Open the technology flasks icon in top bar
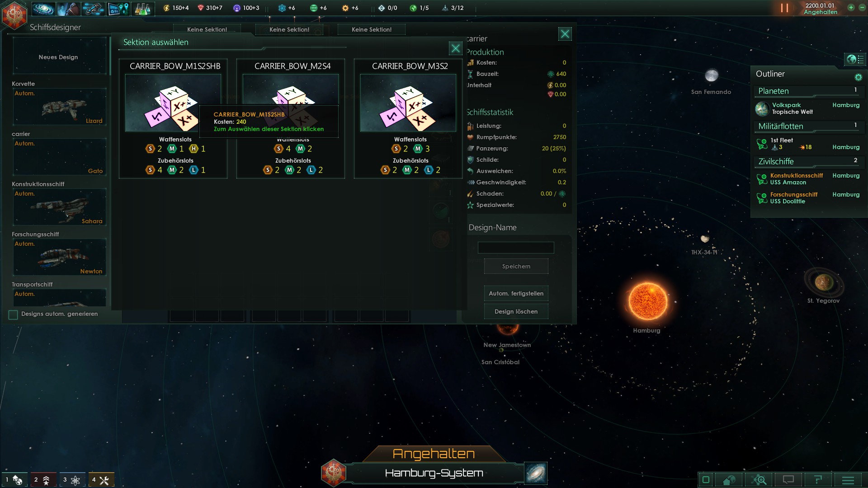The width and height of the screenshot is (868, 488). [143, 8]
